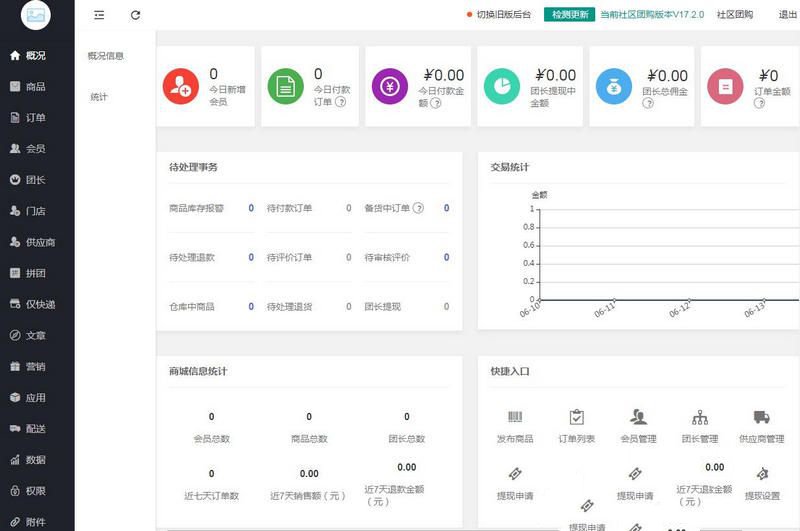Click help icon under 团长总佣金
The width and height of the screenshot is (800, 531).
pos(647,103)
